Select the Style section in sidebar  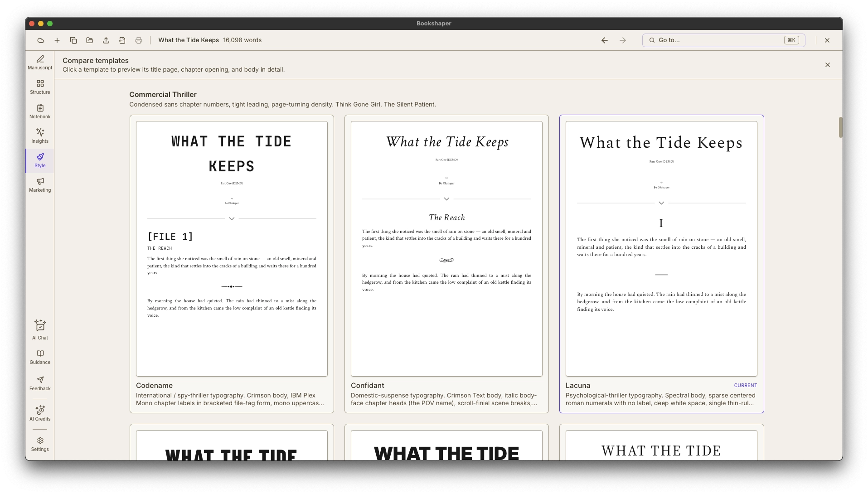(40, 160)
